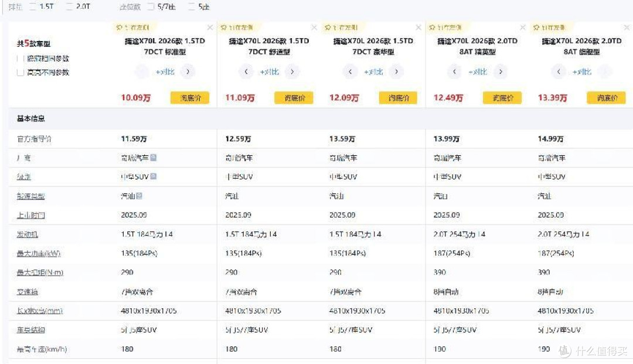The width and height of the screenshot is (633, 364).
Task: Open the 变速箱 parameter link
Action: (x=27, y=292)
